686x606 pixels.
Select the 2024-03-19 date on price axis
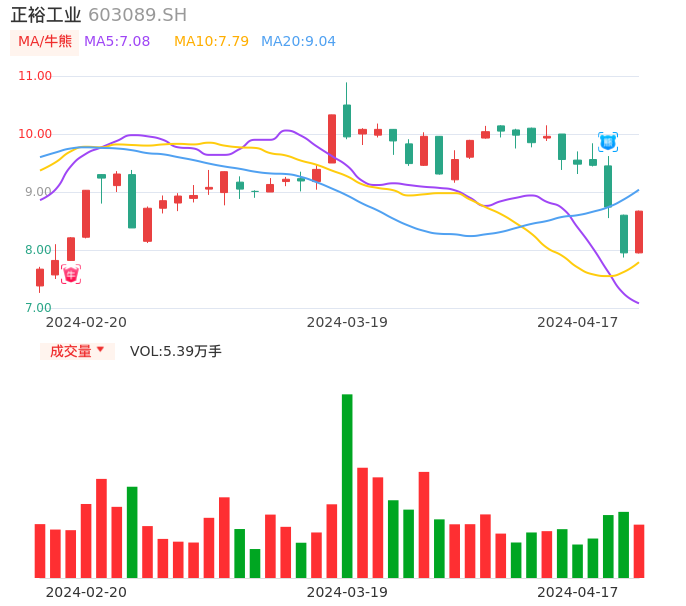click(x=347, y=322)
